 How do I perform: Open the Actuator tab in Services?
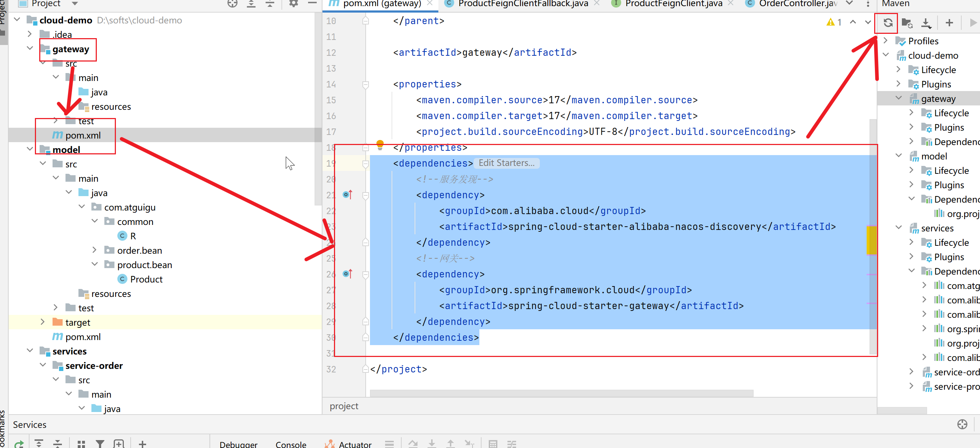point(348,444)
